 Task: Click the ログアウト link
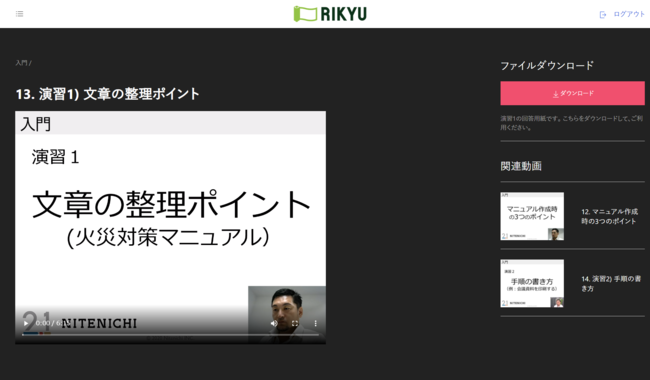click(x=629, y=14)
